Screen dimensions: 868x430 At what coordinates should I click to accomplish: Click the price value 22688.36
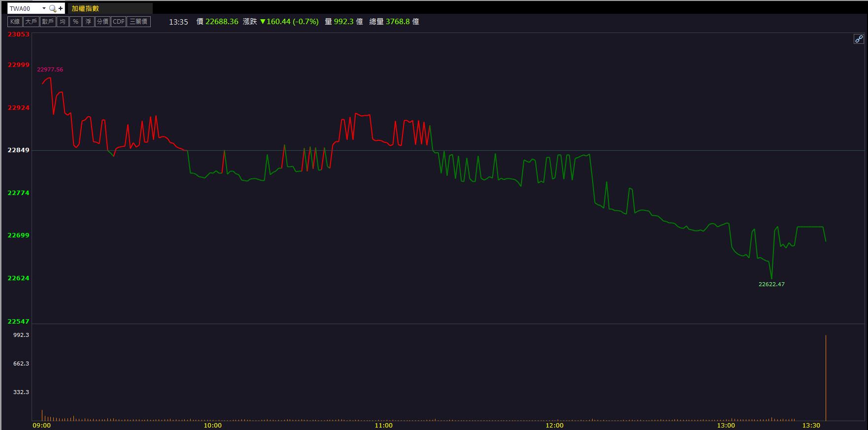coord(222,22)
